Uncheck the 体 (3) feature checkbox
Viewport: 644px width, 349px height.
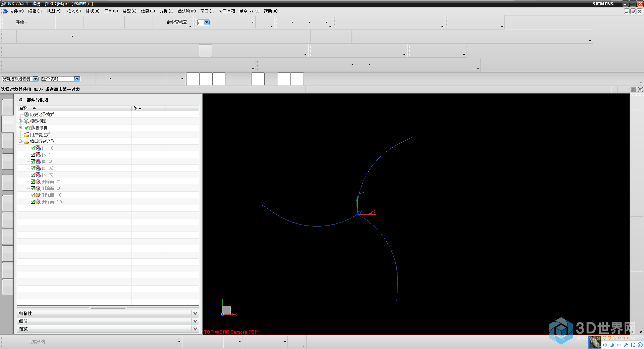33,161
